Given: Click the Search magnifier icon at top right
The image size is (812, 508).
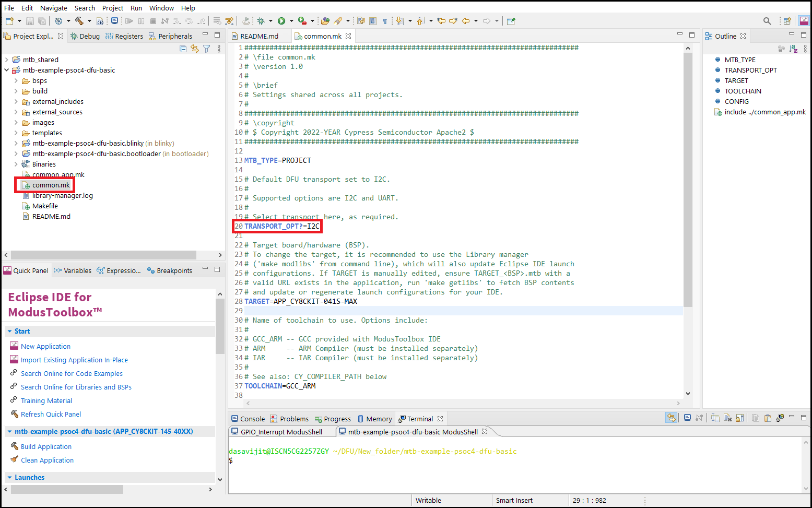Looking at the screenshot, I should click(767, 21).
